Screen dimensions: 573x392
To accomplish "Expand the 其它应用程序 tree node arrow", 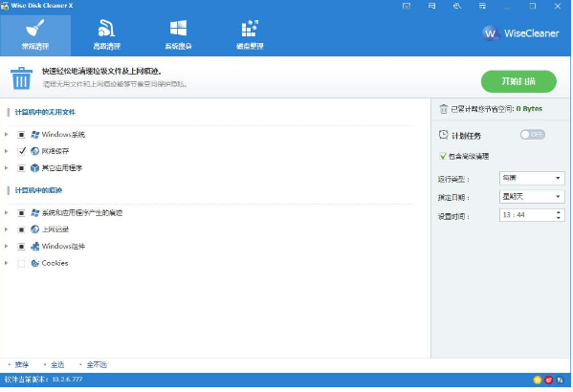I will 6,167.
